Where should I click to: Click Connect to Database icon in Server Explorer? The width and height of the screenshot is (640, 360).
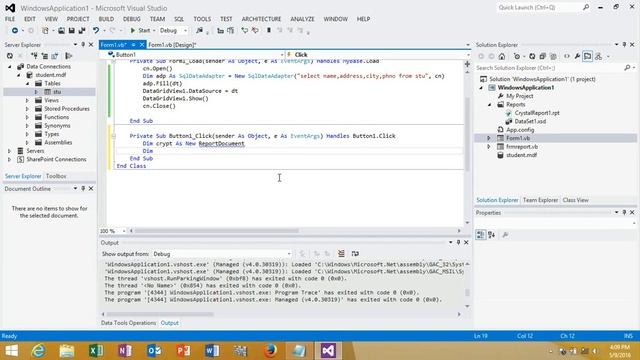[34, 56]
